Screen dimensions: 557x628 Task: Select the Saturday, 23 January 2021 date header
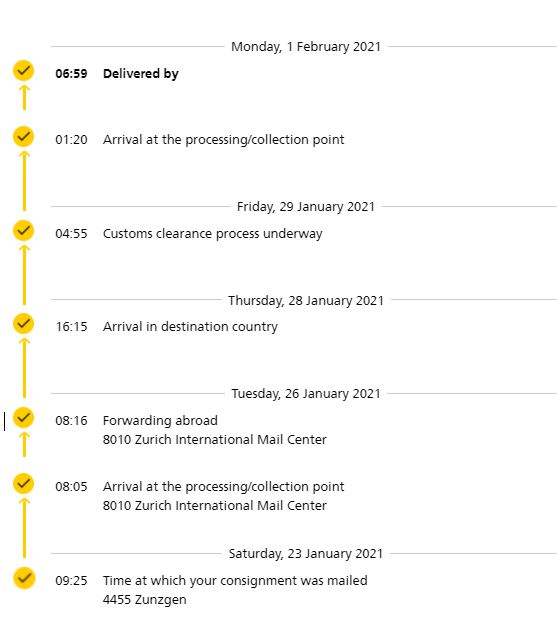[x=306, y=554]
